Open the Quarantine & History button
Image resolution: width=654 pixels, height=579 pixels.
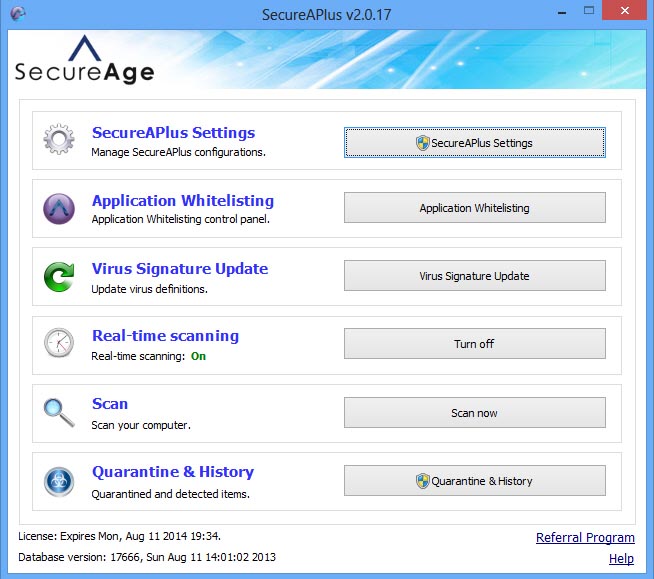point(474,481)
